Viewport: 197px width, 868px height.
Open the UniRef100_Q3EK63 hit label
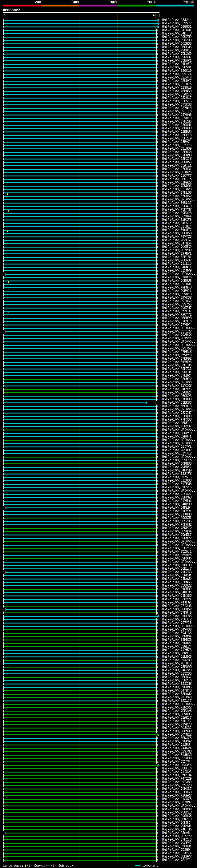pyautogui.click(x=176, y=403)
